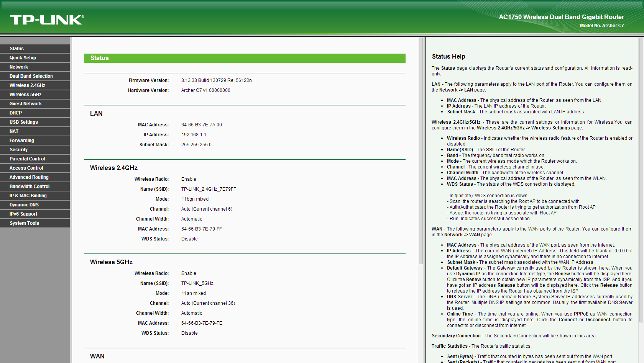Click the Wireless 5GHz section heading
The height and width of the screenshot is (363, 644).
coord(111,262)
